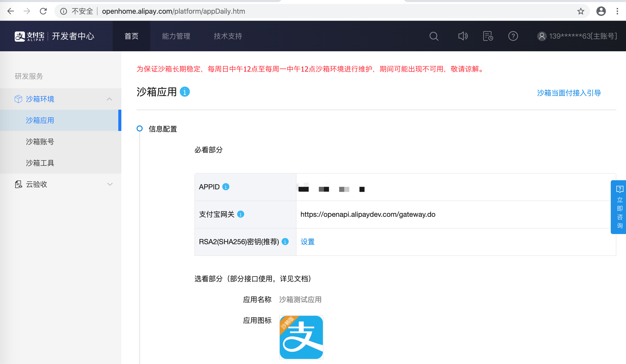Click the 研发服务 sidebar heading
Screen dimensions: 626x364
29,76
